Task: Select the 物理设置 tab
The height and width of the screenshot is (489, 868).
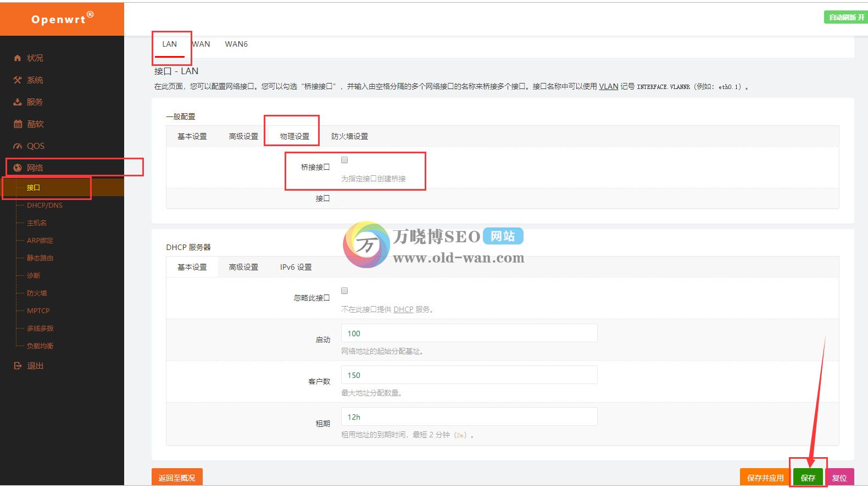Action: pos(294,136)
